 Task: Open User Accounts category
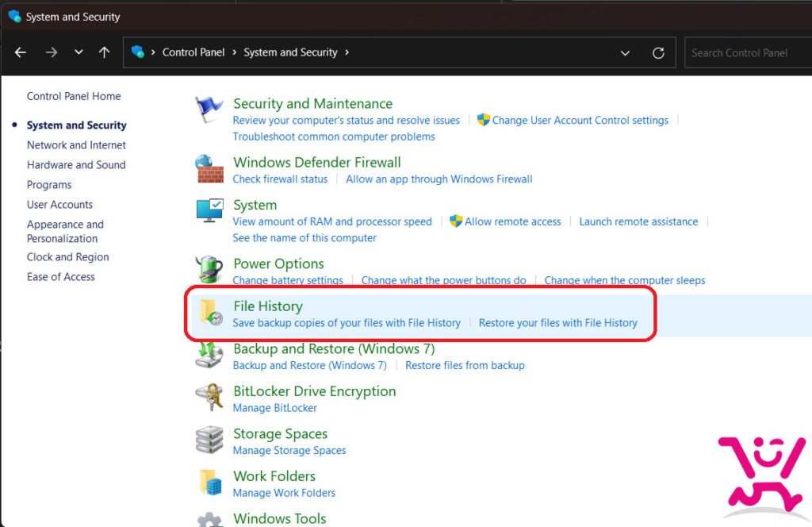pos(59,205)
